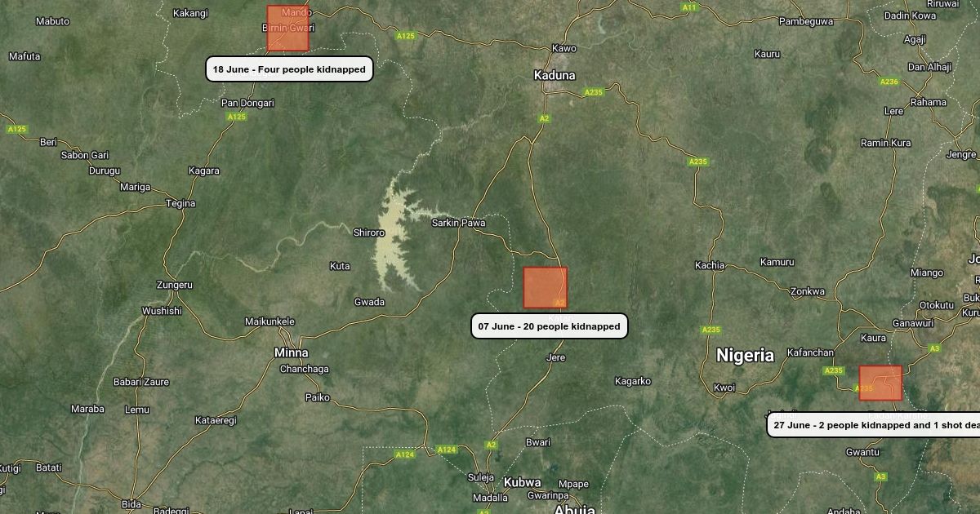Click the Kauru place name
Image resolution: width=980 pixels, height=514 pixels.
(767, 54)
